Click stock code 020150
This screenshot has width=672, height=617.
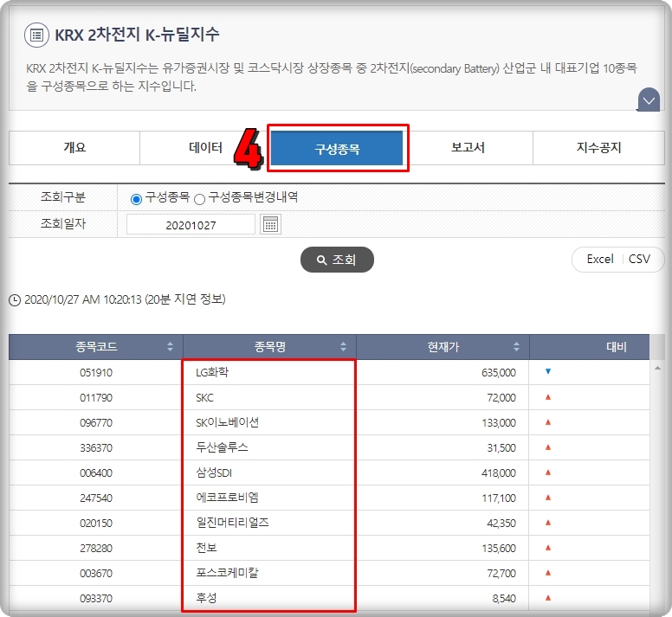(x=96, y=524)
